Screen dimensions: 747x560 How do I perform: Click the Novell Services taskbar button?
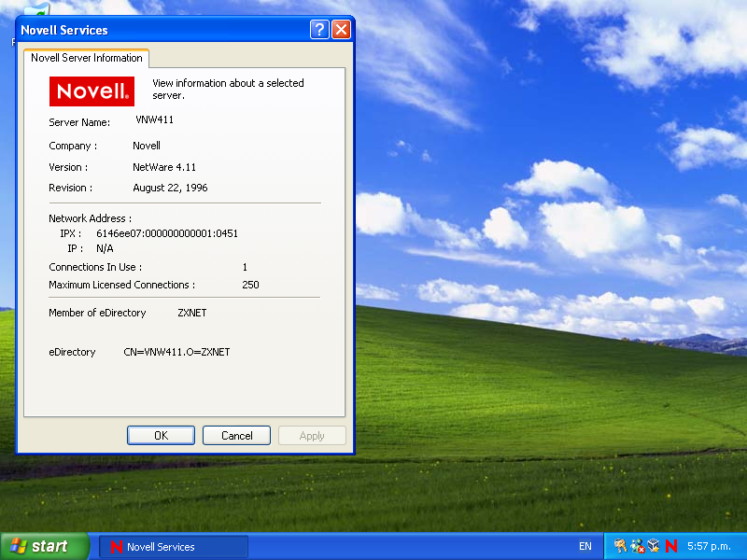[174, 547]
